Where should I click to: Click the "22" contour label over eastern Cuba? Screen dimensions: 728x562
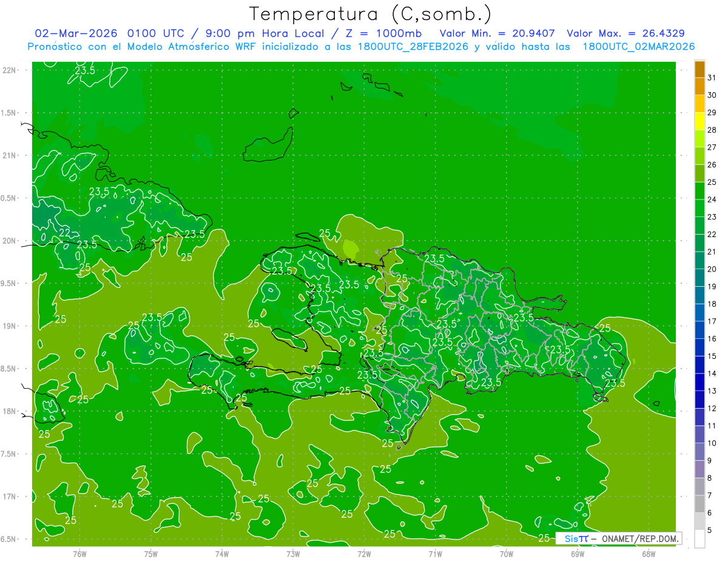point(64,232)
